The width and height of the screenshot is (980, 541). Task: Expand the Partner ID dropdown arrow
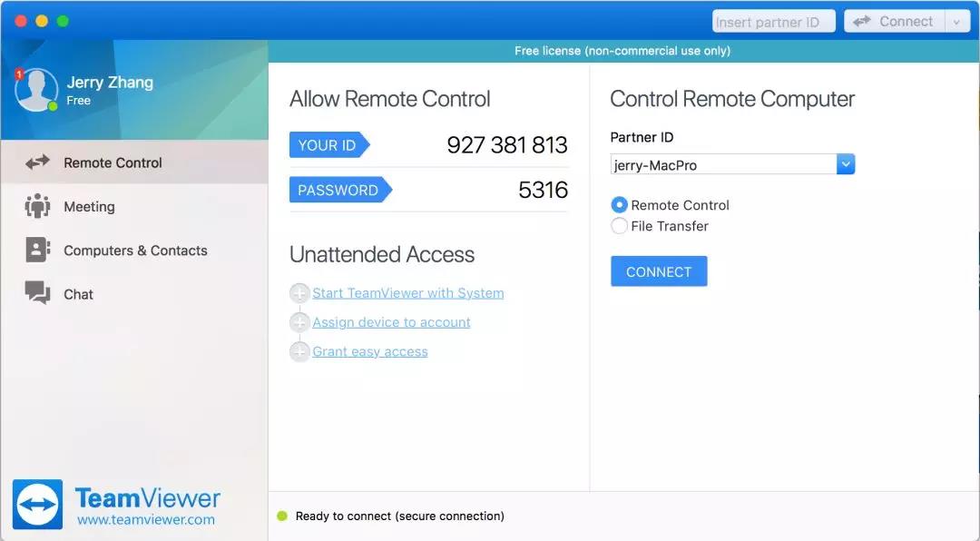(846, 164)
